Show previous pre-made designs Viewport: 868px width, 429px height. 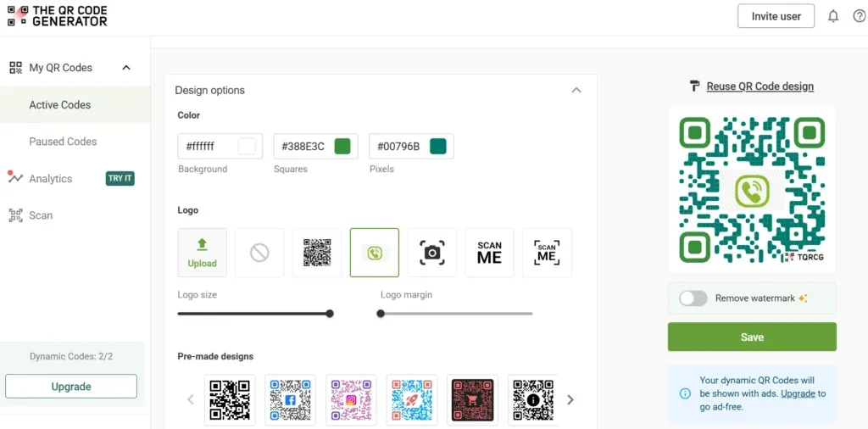[191, 399]
